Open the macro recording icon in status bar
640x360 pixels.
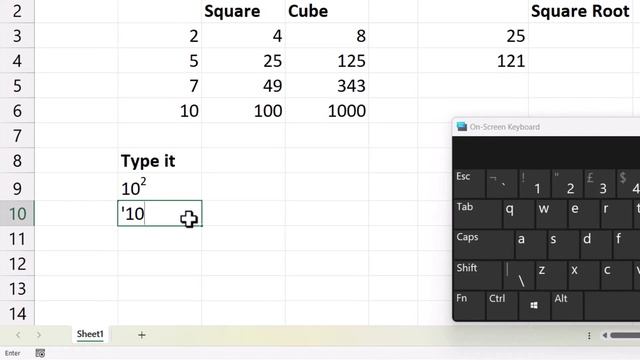[x=40, y=353]
